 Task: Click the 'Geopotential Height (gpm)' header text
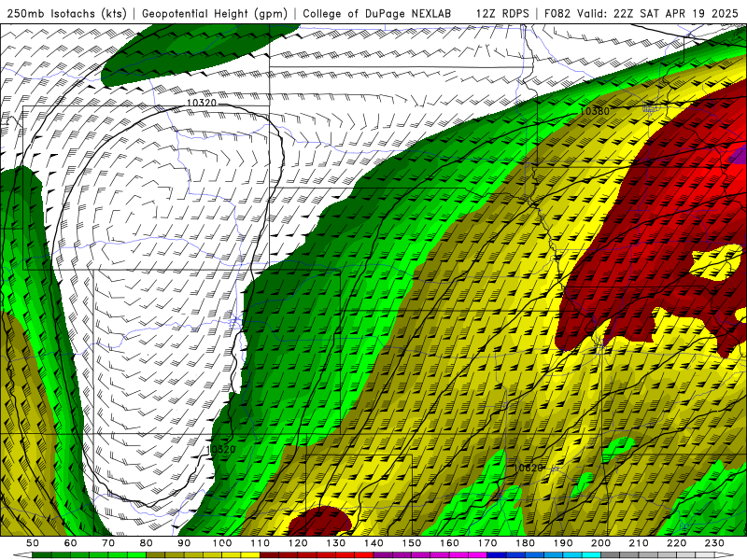tap(215, 14)
